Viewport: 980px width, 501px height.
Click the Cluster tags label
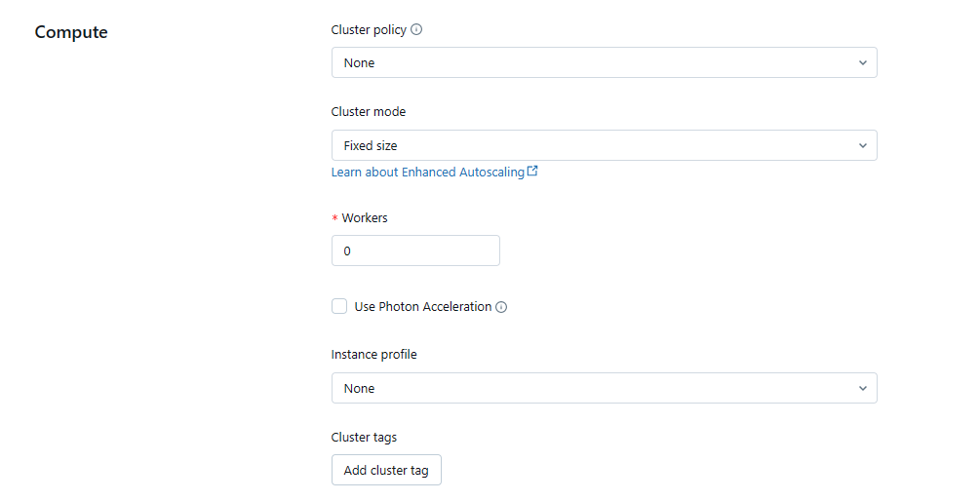(364, 438)
